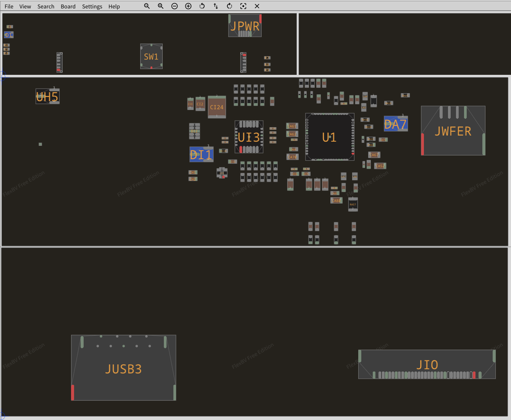Click the fit-to-screen focus icon
The width and height of the screenshot is (511, 420).
click(243, 6)
